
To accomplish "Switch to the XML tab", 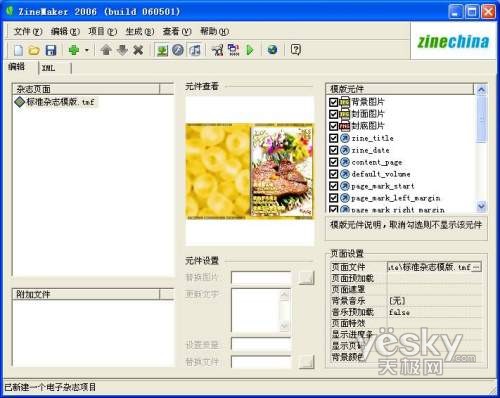I will pyautogui.click(x=48, y=68).
